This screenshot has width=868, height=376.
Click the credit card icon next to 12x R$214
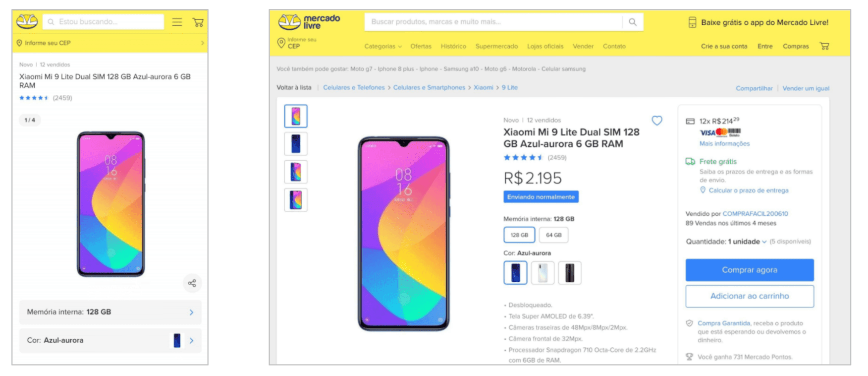click(x=690, y=121)
